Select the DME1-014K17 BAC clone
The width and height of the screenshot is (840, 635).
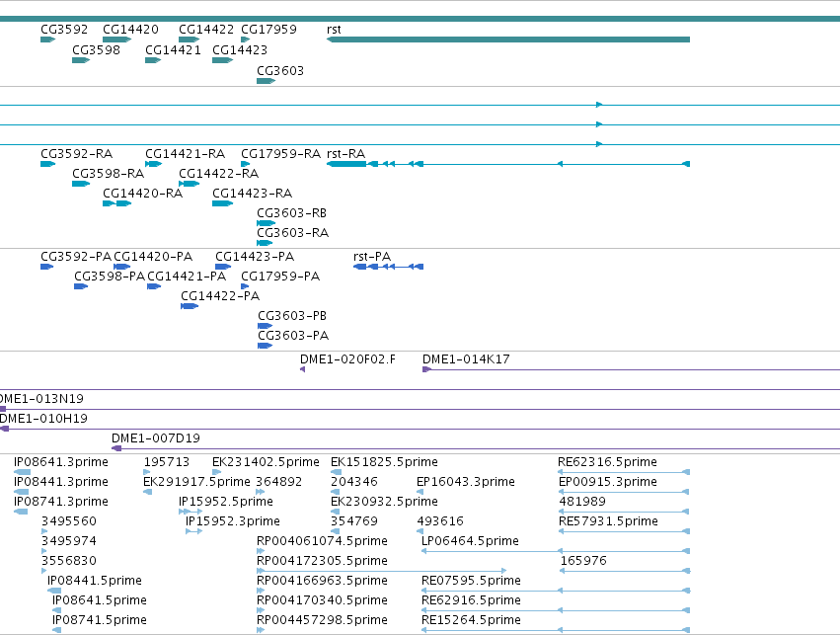[x=631, y=369]
